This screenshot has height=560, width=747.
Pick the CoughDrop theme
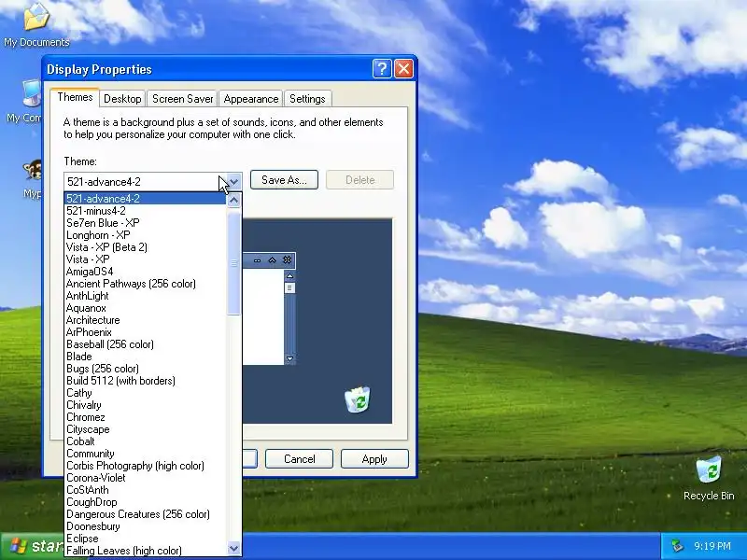coord(146,502)
